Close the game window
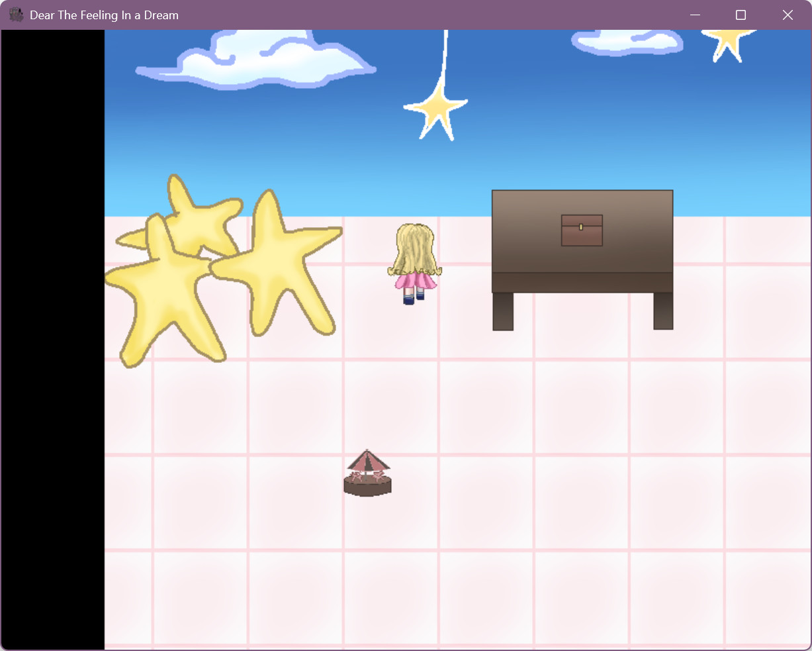 (x=788, y=15)
